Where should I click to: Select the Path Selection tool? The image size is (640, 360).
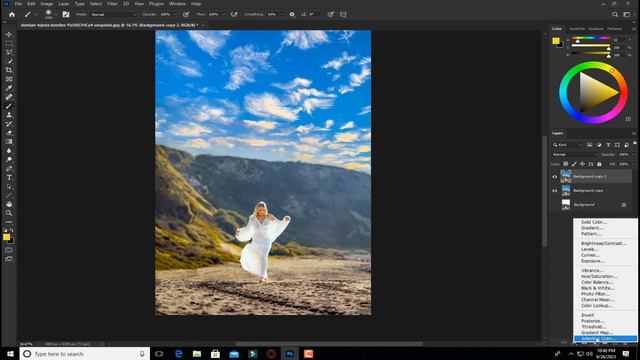click(9, 187)
